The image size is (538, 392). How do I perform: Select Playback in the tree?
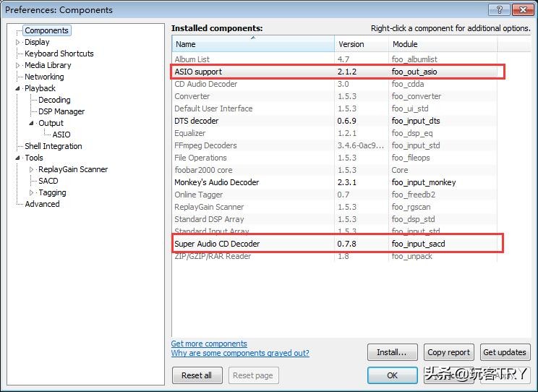pos(40,88)
